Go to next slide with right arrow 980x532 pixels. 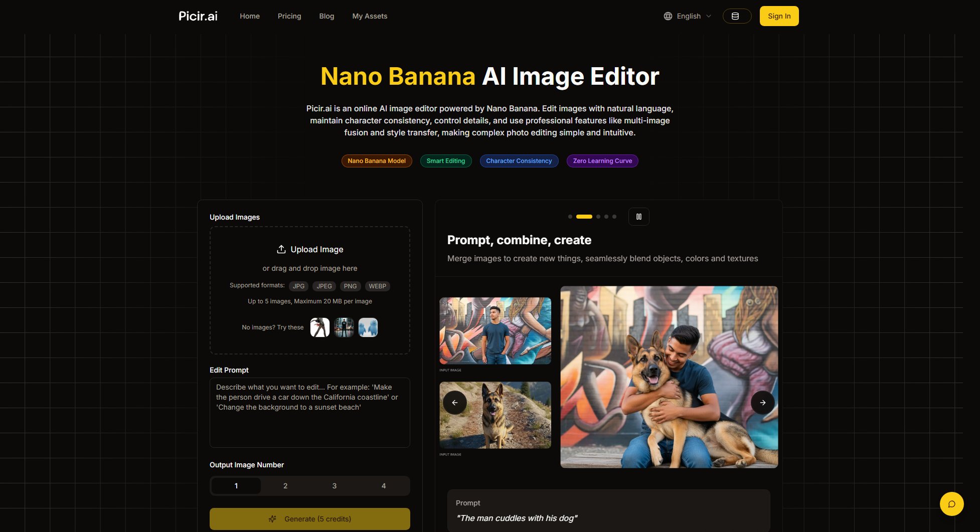click(763, 403)
